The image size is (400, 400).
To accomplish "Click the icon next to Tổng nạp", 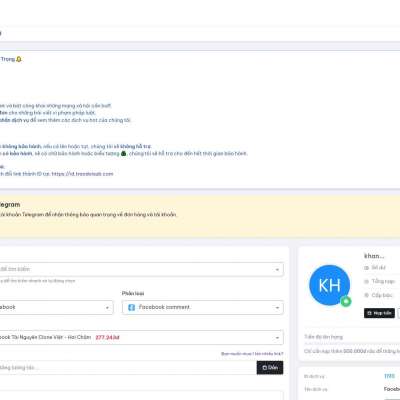I will [x=367, y=281].
